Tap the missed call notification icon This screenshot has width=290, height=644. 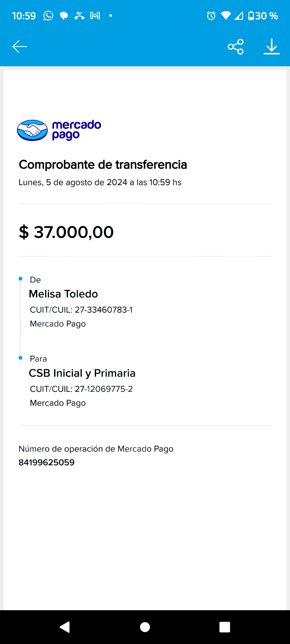click(x=79, y=16)
